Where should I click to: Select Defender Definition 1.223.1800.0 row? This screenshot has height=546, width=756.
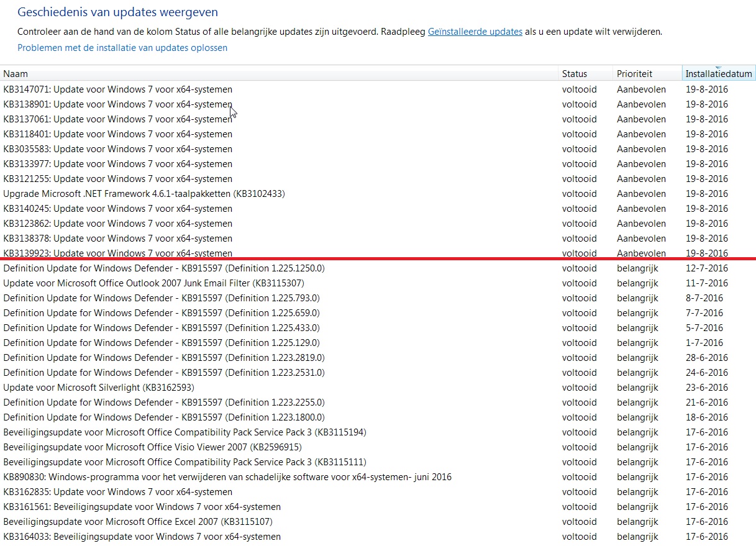point(378,417)
